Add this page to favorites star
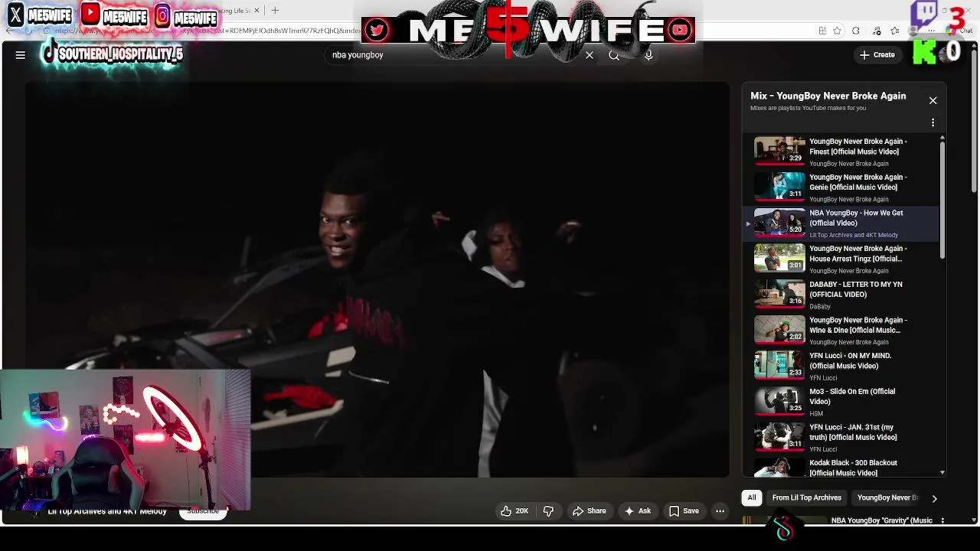Viewport: 980px width, 551px height. (x=837, y=31)
